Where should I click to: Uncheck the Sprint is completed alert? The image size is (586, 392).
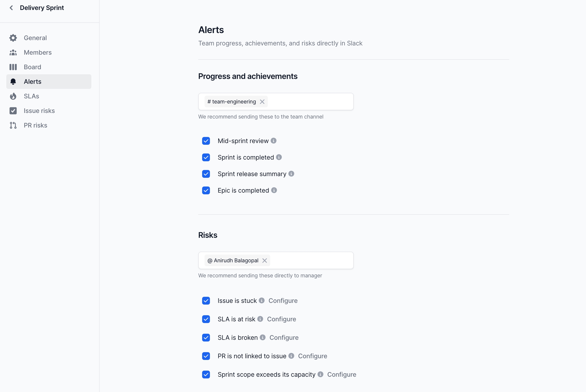click(x=206, y=157)
